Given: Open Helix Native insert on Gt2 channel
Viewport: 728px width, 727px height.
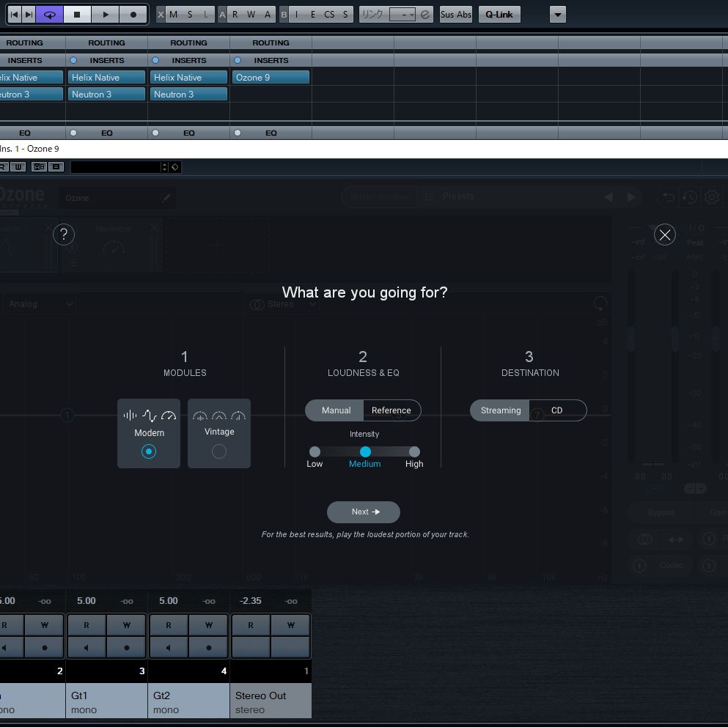Looking at the screenshot, I should pos(188,77).
